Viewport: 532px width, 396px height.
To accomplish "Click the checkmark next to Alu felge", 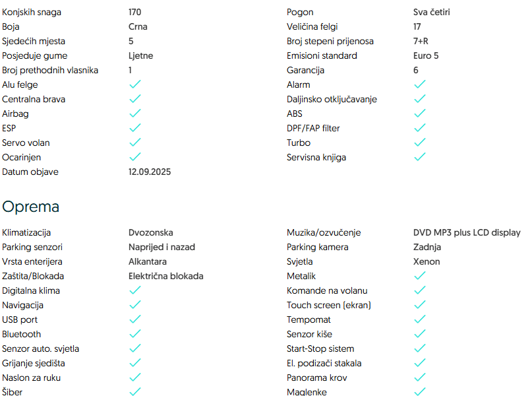I will pyautogui.click(x=135, y=84).
